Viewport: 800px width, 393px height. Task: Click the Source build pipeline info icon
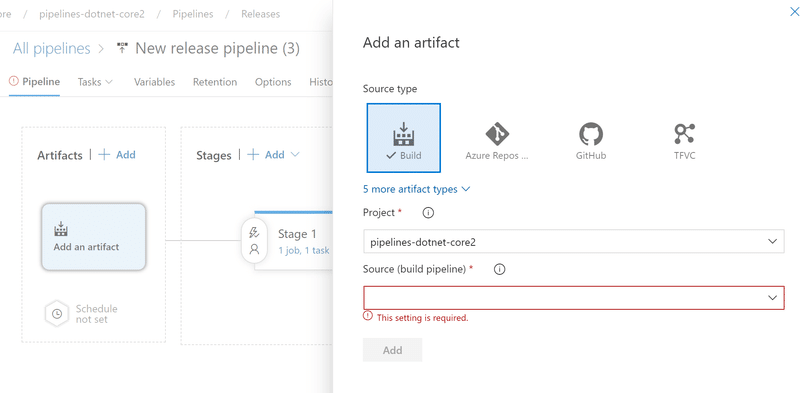pos(500,269)
